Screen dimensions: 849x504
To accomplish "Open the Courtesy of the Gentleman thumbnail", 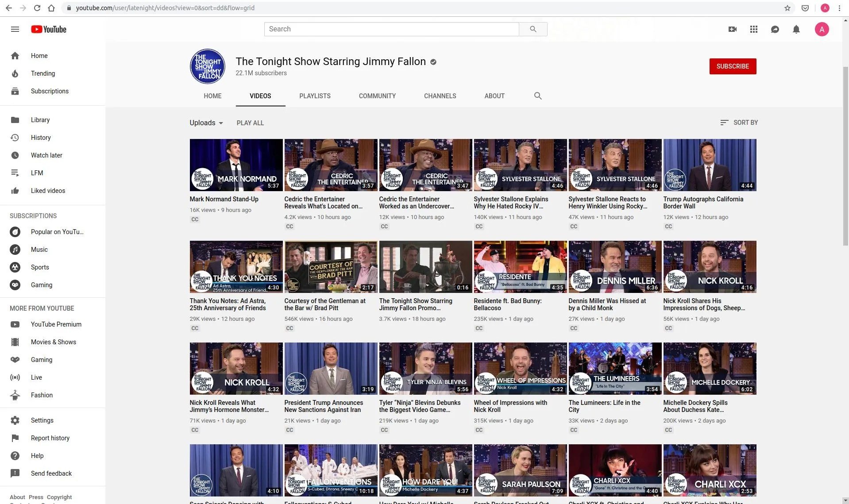I will [331, 267].
